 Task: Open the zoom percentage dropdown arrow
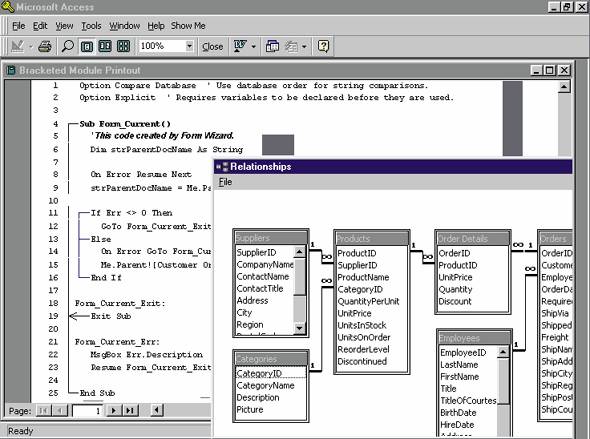click(x=189, y=46)
